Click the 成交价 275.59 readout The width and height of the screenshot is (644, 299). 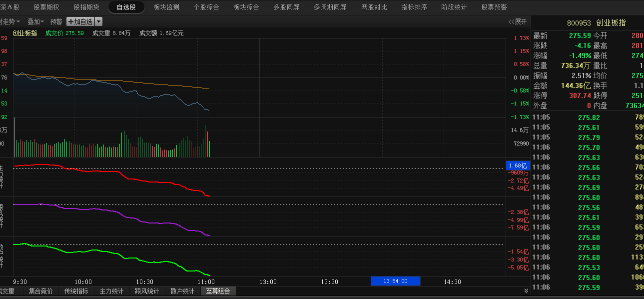tap(64, 33)
